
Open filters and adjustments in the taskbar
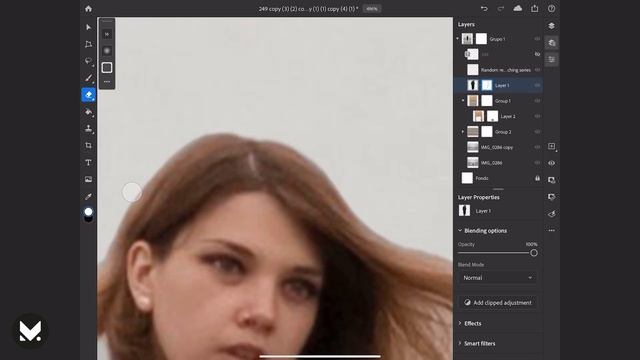pos(551,214)
